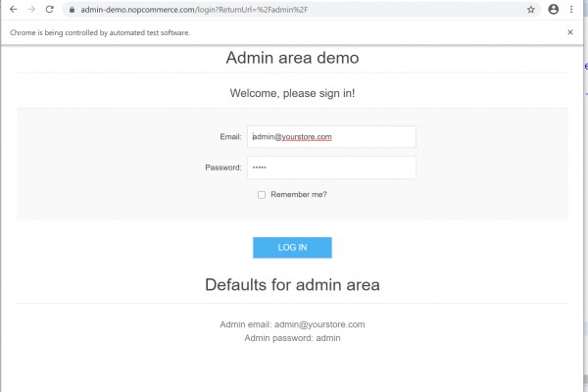The image size is (588, 392).
Task: Click the 'Admin area demo' heading
Action: [x=292, y=58]
